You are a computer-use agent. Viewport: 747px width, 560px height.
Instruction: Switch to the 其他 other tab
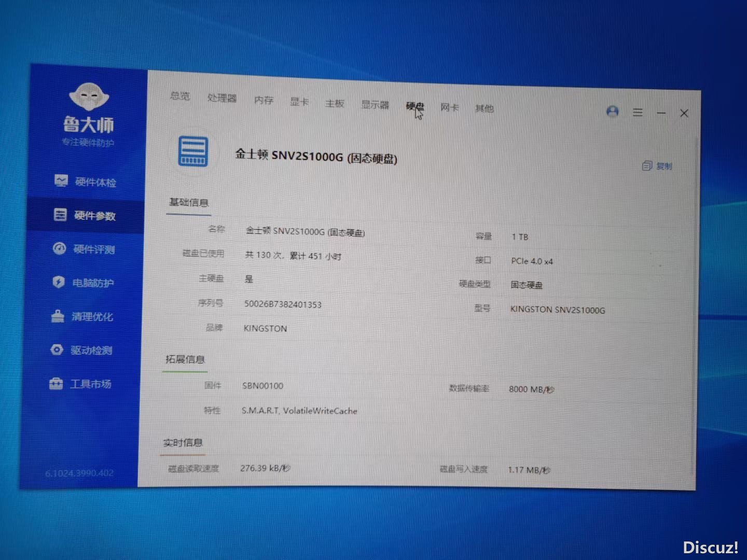[x=485, y=108]
